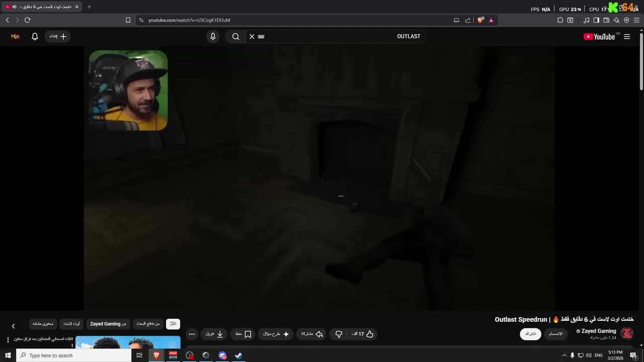Screen dimensions: 644x362
Task: Open the create (إنشاء) button
Action: [x=57, y=36]
